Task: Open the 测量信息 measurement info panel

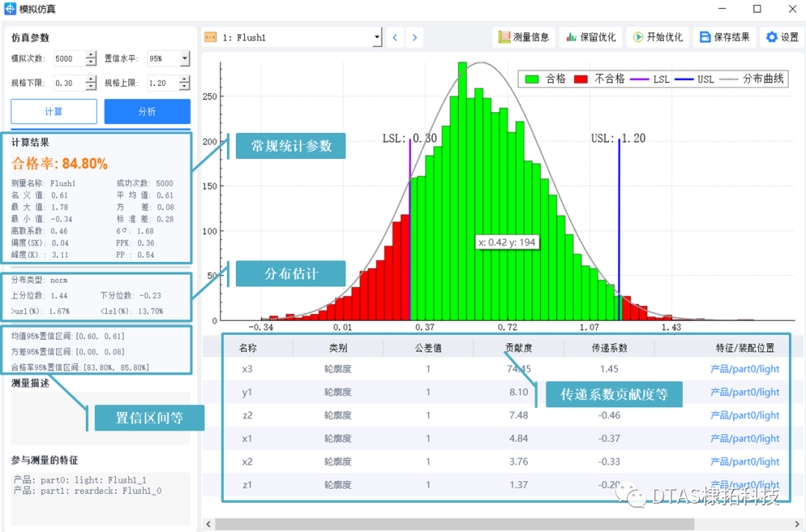Action: tap(524, 37)
